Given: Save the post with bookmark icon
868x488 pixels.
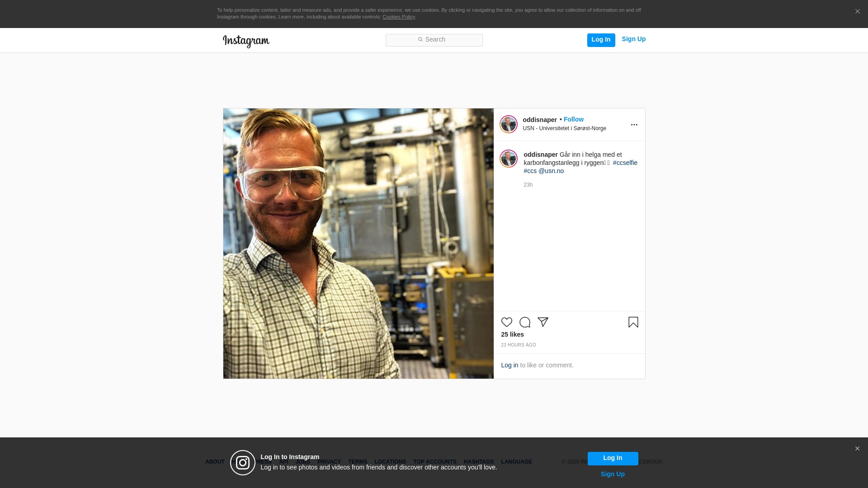Looking at the screenshot, I should pos(633,322).
